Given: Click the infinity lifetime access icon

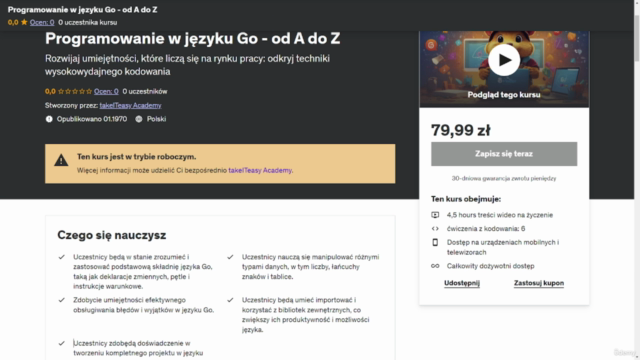Looking at the screenshot, I should (x=435, y=266).
